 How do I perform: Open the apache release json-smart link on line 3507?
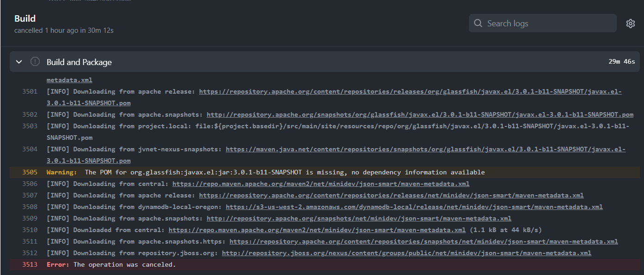(391, 195)
